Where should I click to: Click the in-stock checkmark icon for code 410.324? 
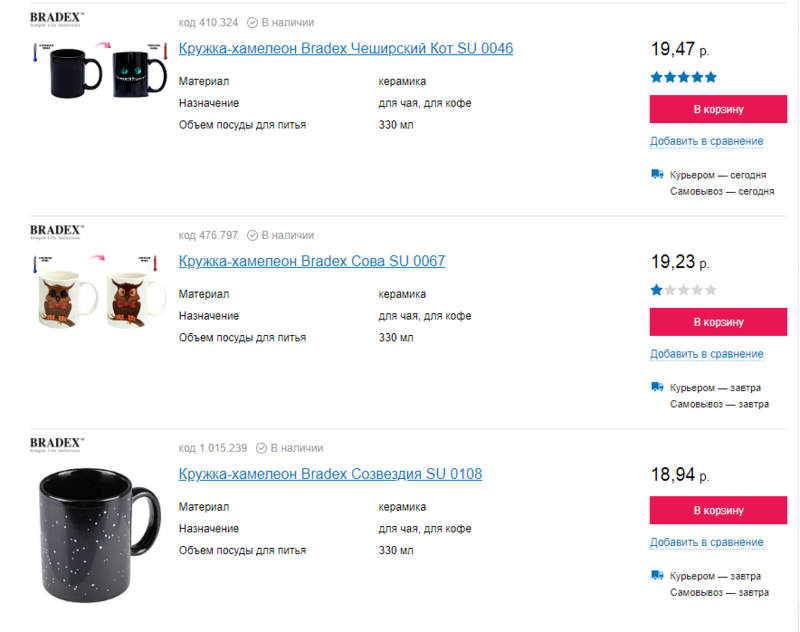(252, 22)
